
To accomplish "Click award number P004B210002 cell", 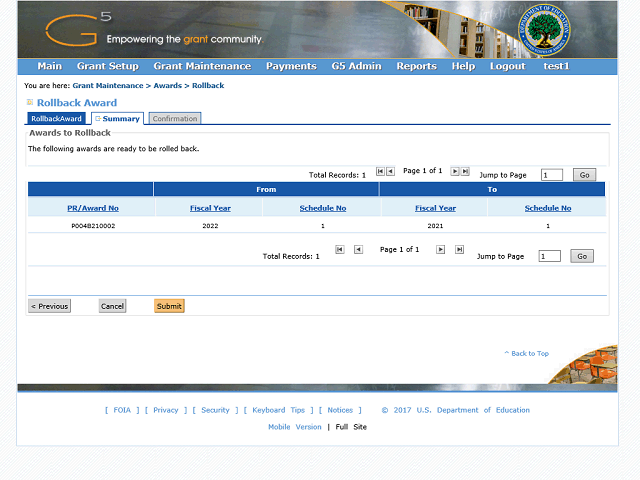I will [93, 226].
